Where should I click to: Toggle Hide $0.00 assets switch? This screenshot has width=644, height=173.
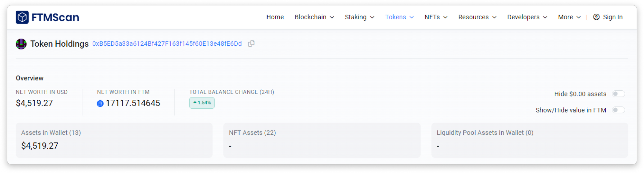618,94
